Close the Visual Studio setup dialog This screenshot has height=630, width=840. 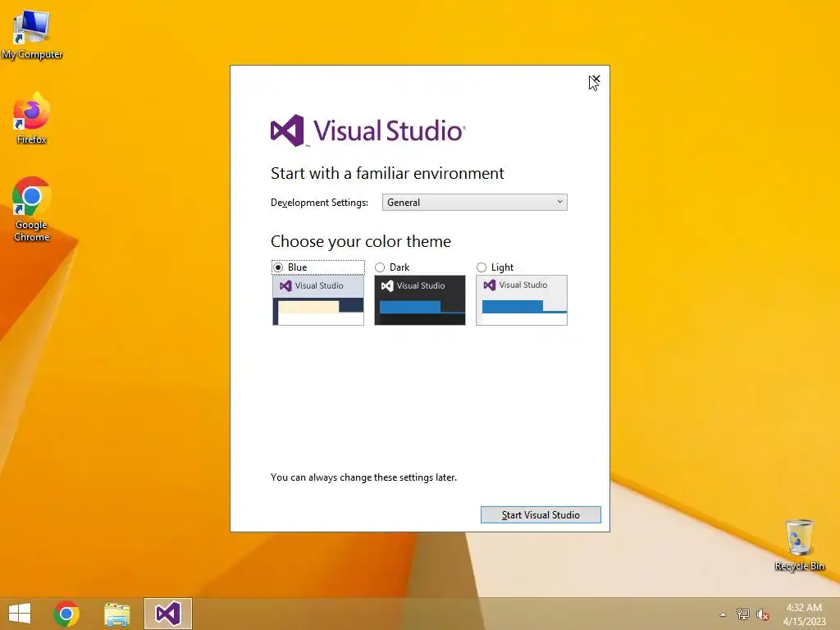pos(596,80)
